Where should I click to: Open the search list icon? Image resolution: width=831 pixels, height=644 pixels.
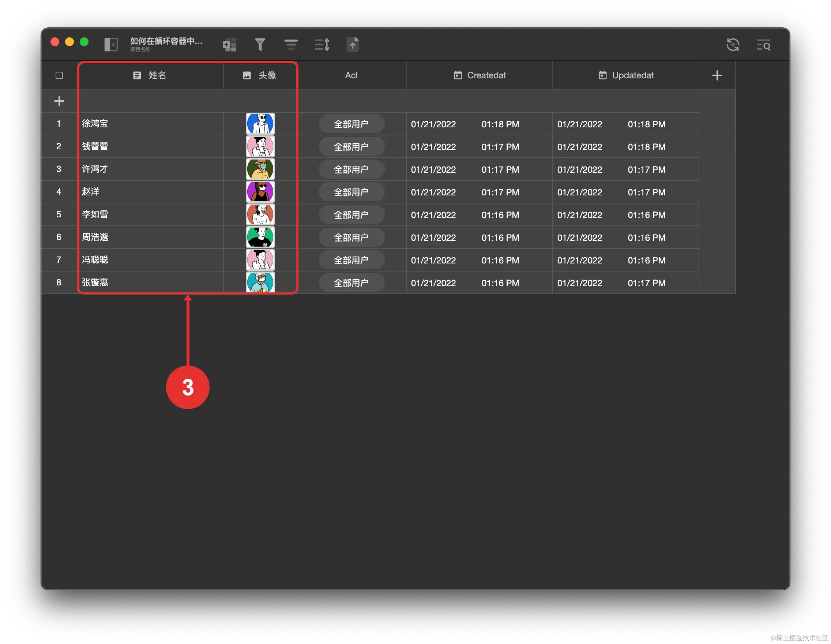coord(763,45)
